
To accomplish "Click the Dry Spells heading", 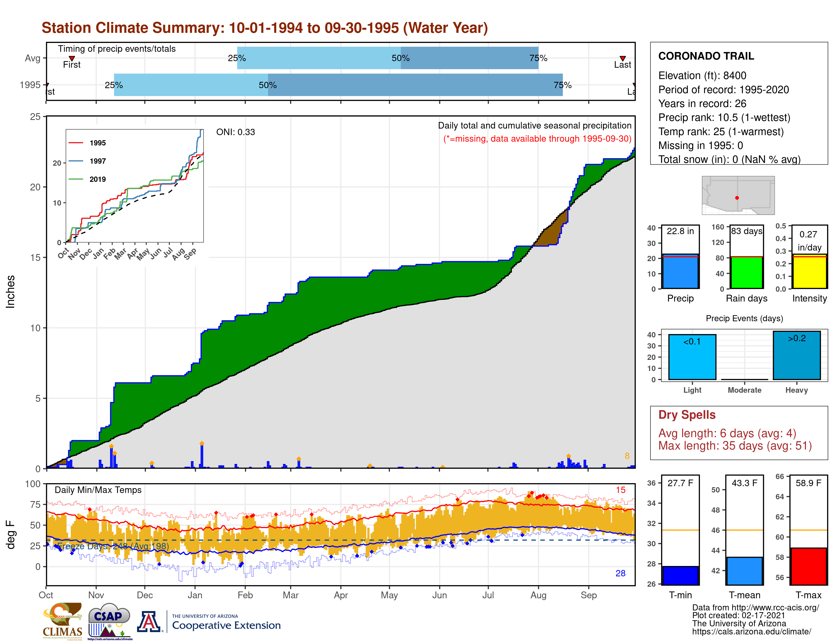I will [687, 415].
